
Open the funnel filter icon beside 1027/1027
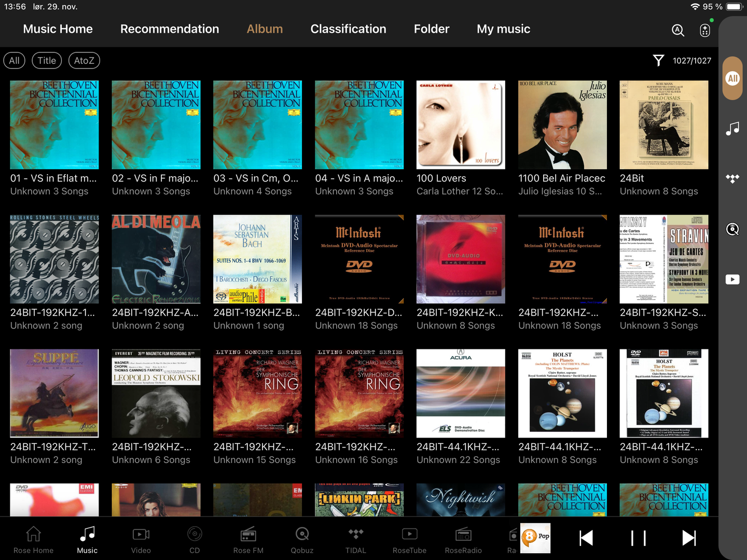(x=658, y=61)
